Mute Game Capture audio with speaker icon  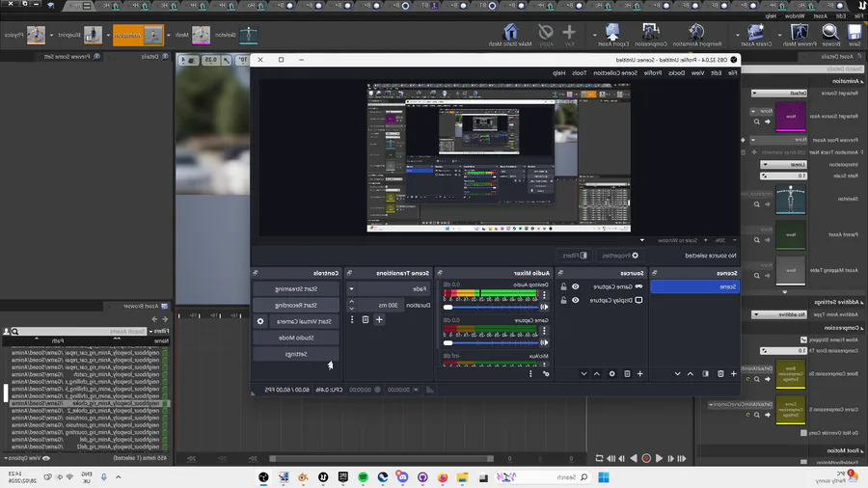544,342
